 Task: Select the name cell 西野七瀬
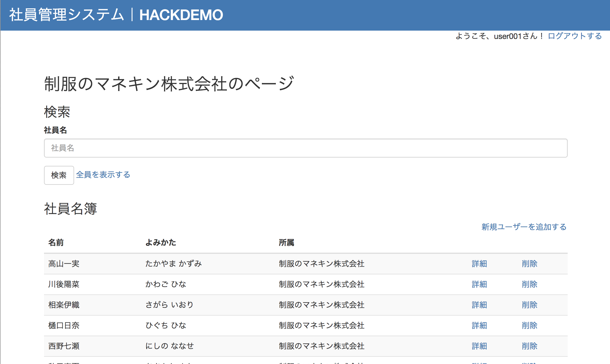click(64, 346)
